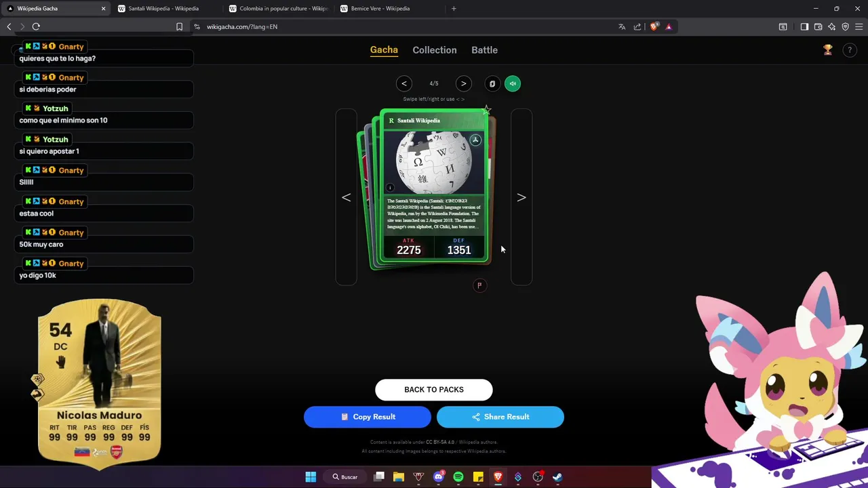Viewport: 868px width, 488px height.
Task: Mute sound with the green speaker button
Action: pyautogui.click(x=513, y=83)
